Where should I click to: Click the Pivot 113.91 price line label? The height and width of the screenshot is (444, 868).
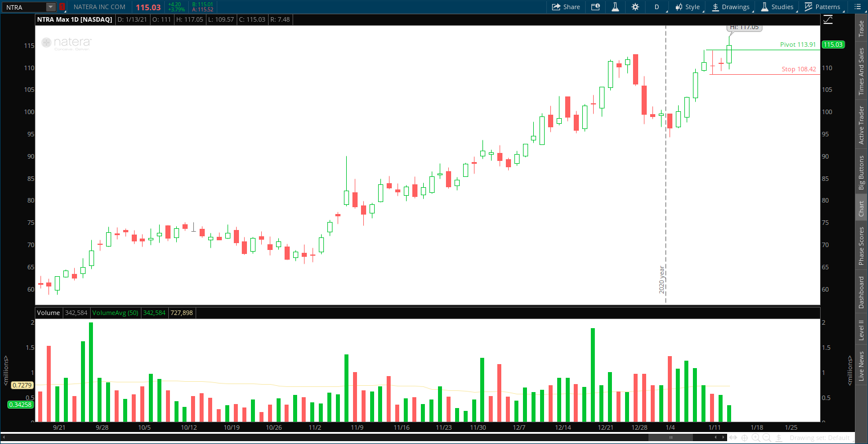point(798,45)
